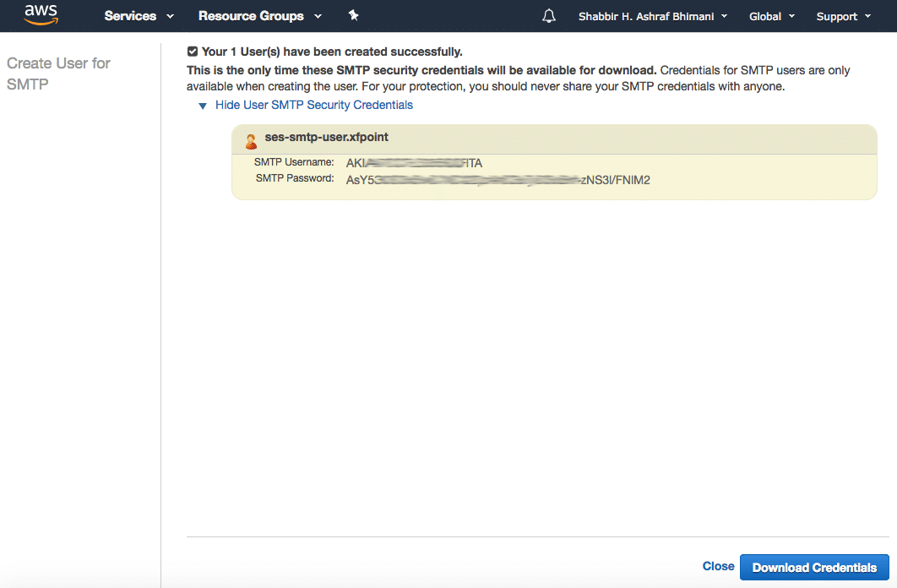The height and width of the screenshot is (588, 897).
Task: Open the Global region dropdown
Action: (x=772, y=16)
